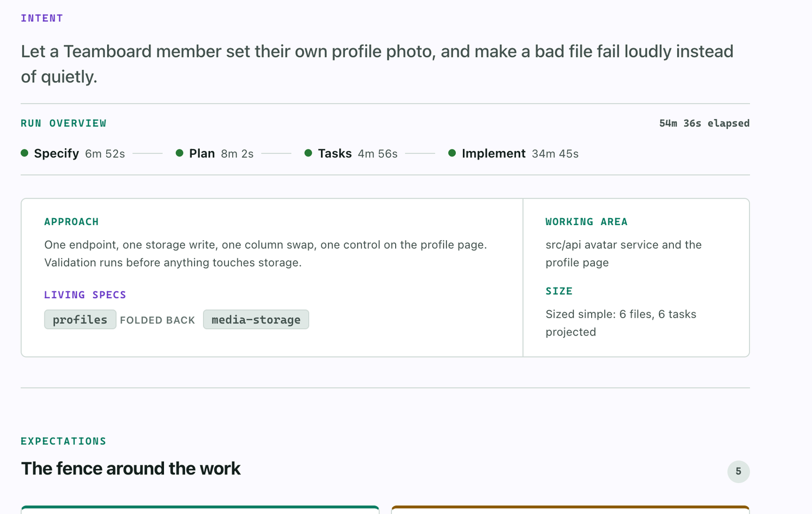Click the intent sentence about Teamboard profile photo
The height and width of the screenshot is (514, 812).
click(x=377, y=64)
